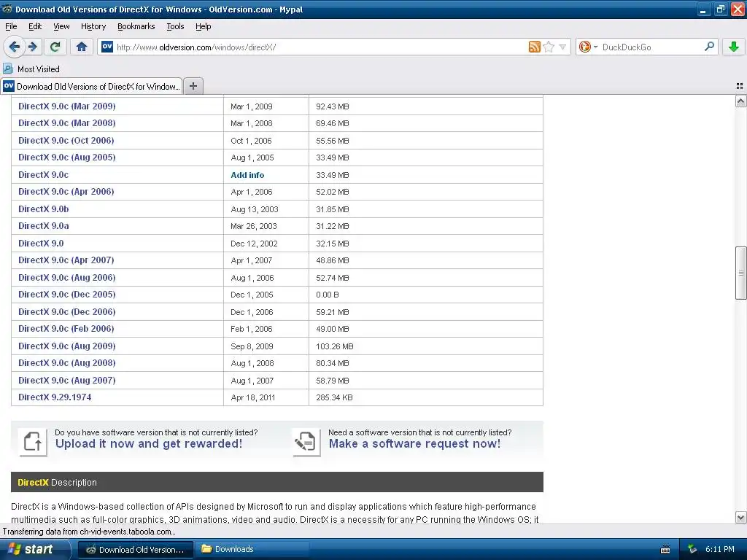This screenshot has width=747, height=560.
Task: Click the software request document icon
Action: click(306, 441)
